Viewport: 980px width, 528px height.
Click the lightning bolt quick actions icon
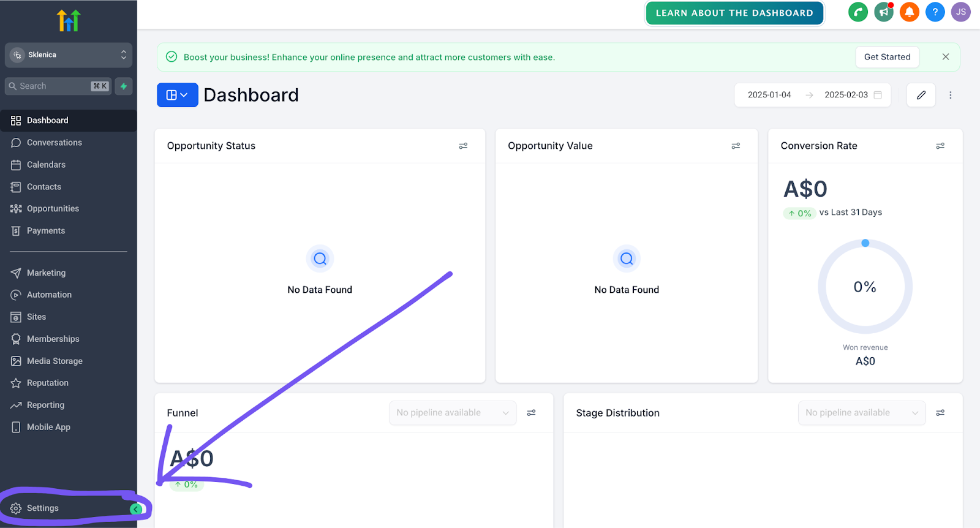[x=124, y=86]
